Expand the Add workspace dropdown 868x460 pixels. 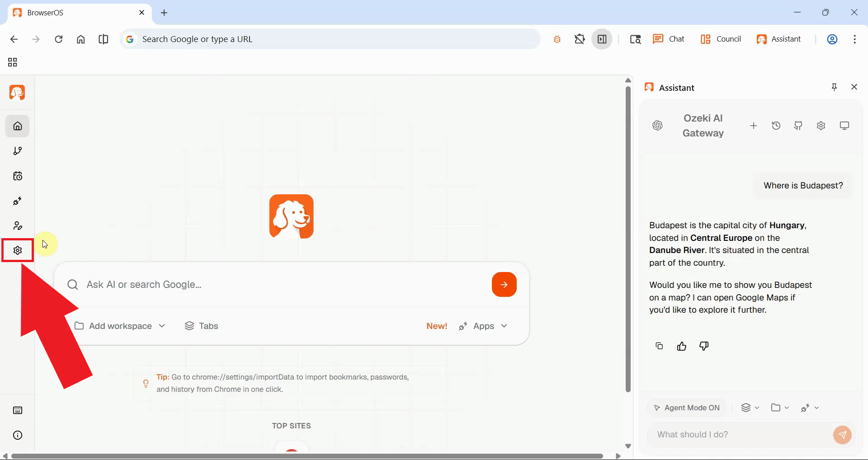tap(162, 326)
